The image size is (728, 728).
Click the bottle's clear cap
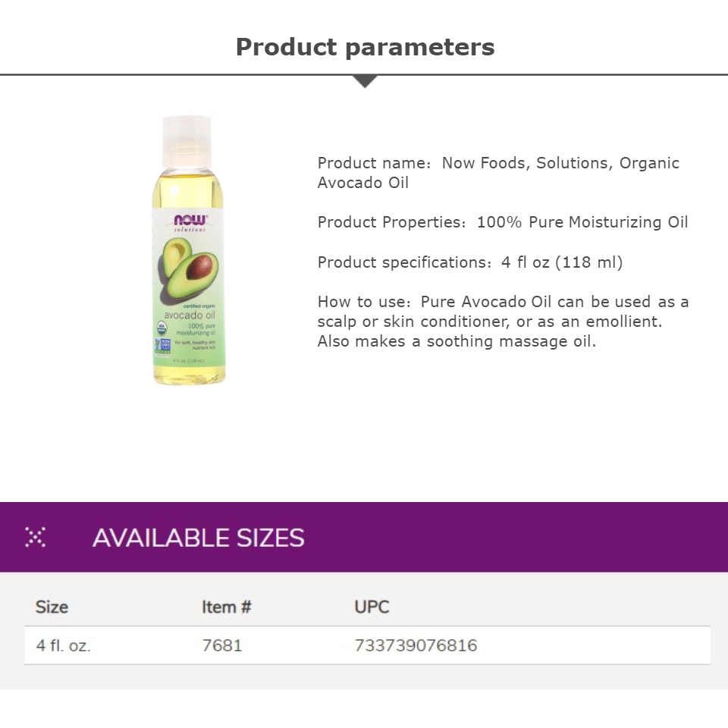point(187,142)
